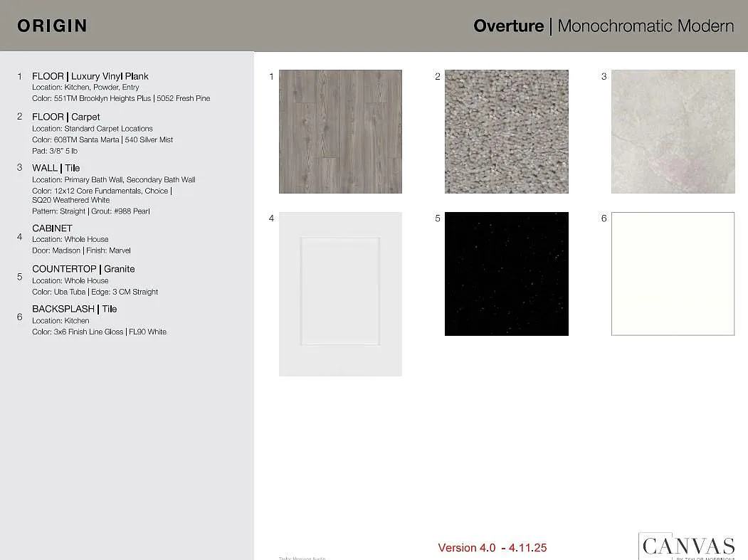Click the Grout #988 Pearl pattern line
This screenshot has height=560, width=748.
click(x=90, y=211)
